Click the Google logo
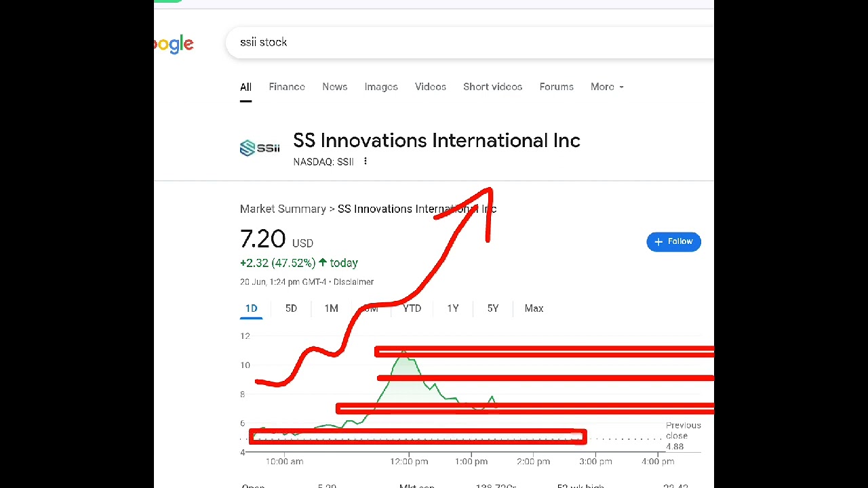This screenshot has width=868, height=488. [x=174, y=45]
